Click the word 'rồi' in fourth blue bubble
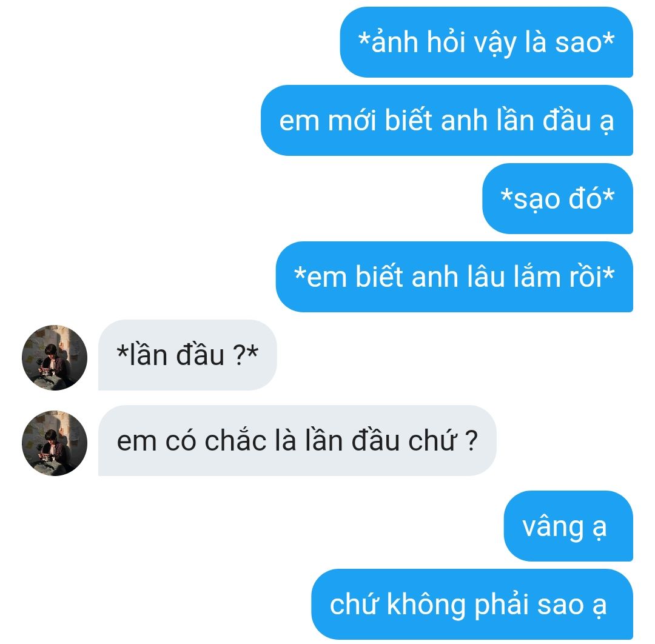Viewport: 655px width, 644px height. click(x=586, y=277)
